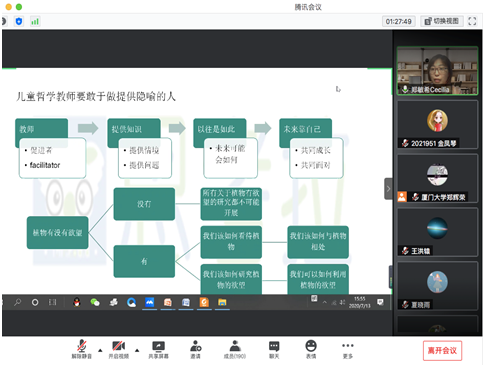Open 更多 more options menu
The image size is (485, 367).
point(348,349)
